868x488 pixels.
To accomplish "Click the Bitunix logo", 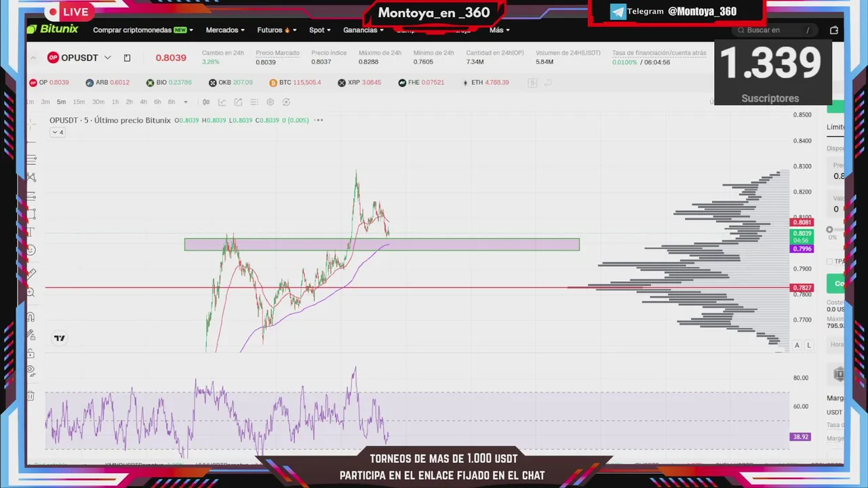I will pyautogui.click(x=52, y=29).
